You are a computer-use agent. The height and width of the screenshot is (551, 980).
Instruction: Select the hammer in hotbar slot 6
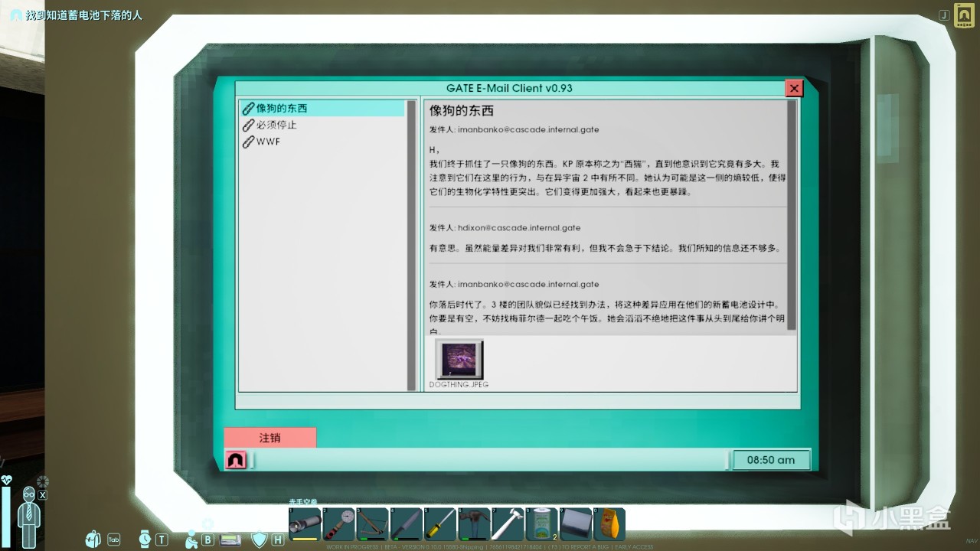473,524
